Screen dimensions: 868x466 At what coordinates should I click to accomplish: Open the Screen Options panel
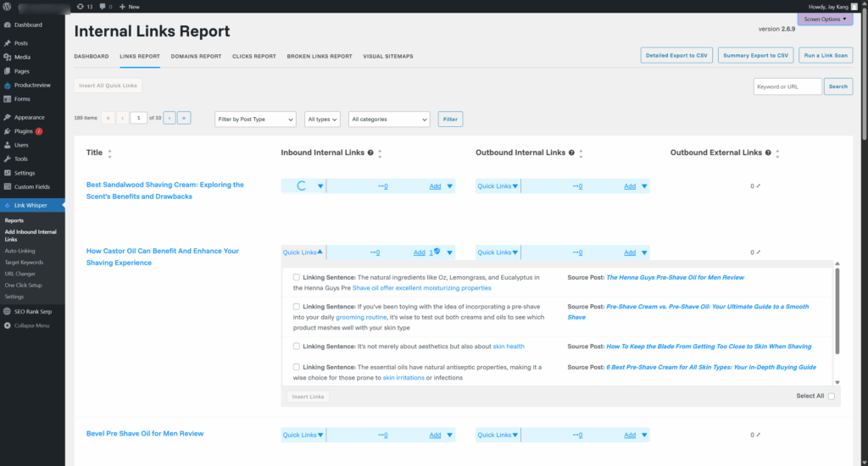pos(825,19)
